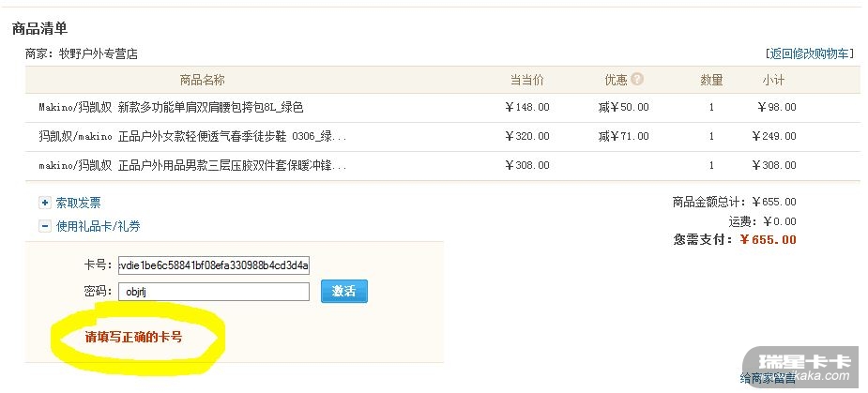Viewport: 868px width, 393px height.
Task: Click the 给商家留言 link
Action: pos(768,379)
